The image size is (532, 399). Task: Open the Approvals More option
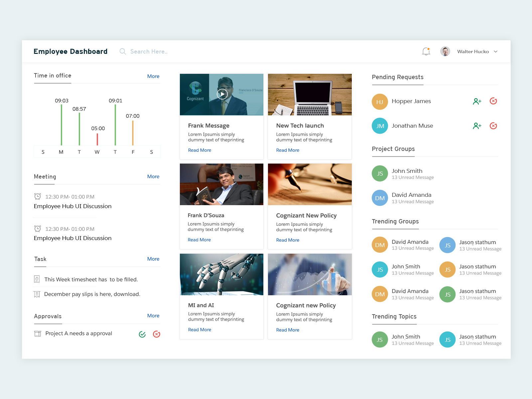coord(153,316)
